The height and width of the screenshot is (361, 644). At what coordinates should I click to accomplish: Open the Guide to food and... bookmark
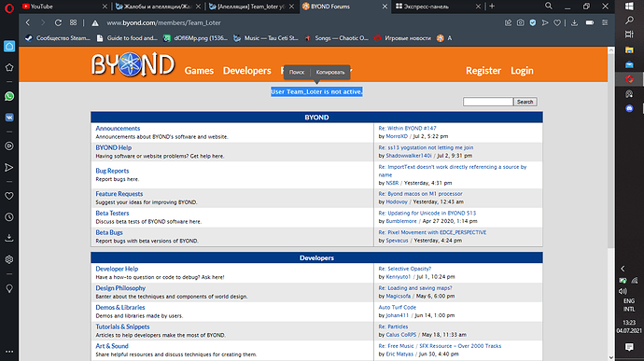[x=127, y=38]
